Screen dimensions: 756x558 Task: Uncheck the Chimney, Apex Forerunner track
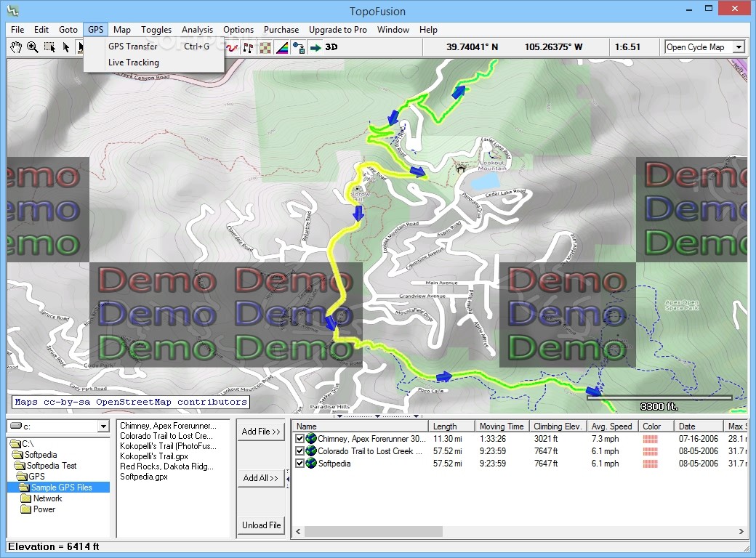pyautogui.click(x=300, y=439)
